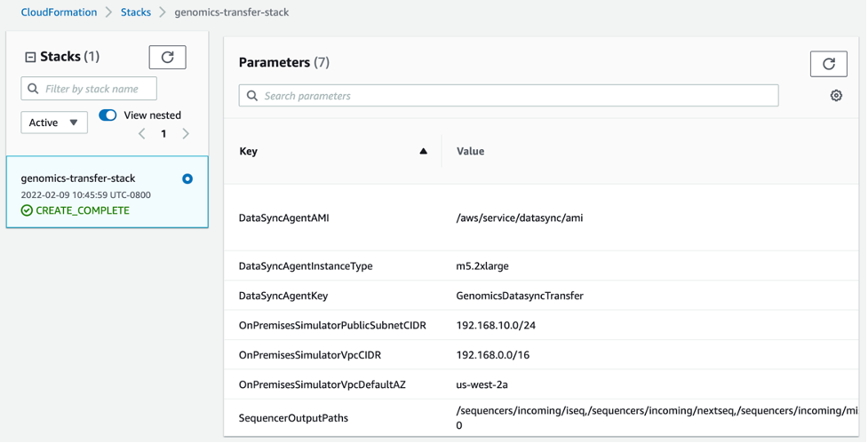
Task: Open the CloudFormation breadcrumb link
Action: click(59, 12)
